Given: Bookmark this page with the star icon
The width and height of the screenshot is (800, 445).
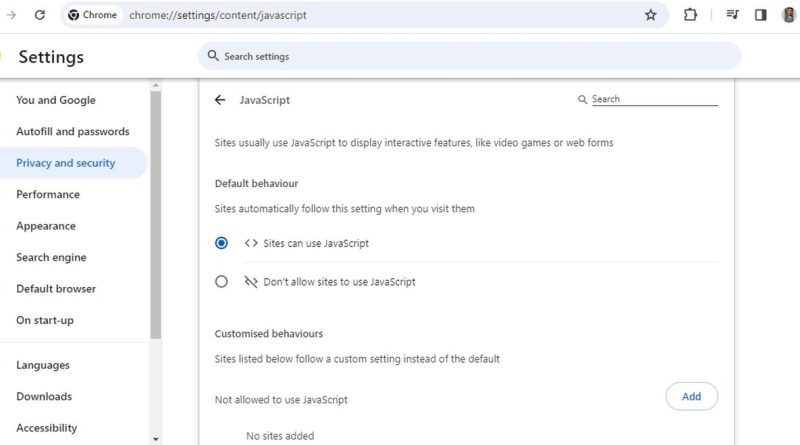Looking at the screenshot, I should click(x=651, y=15).
